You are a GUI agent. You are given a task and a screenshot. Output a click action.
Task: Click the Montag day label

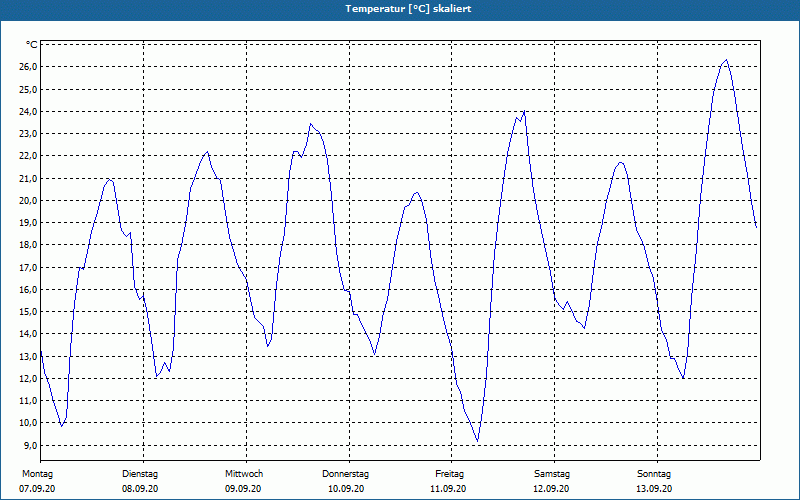point(37,474)
